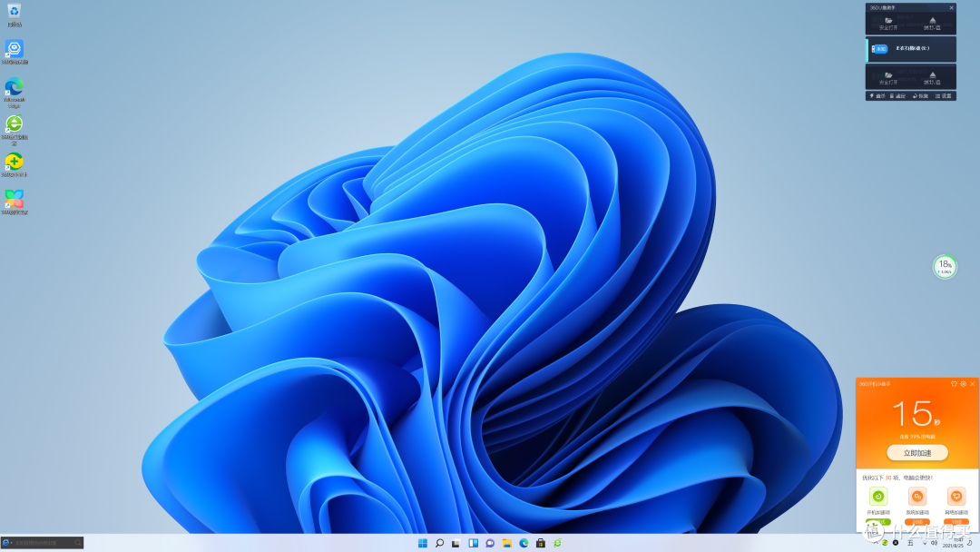Open settings (设置) in U-disk assistant
The height and width of the screenshot is (552, 980).
[x=943, y=96]
